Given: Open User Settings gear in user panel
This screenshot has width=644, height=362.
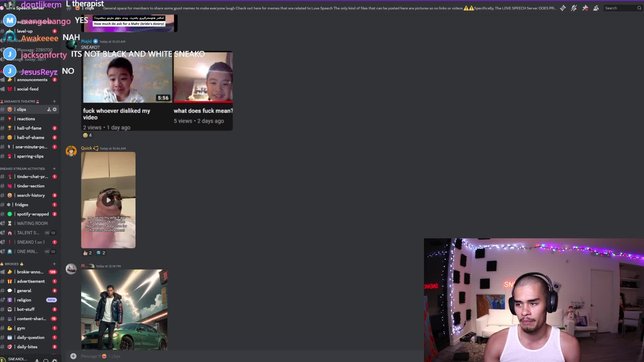Looking at the screenshot, I should tap(55, 360).
